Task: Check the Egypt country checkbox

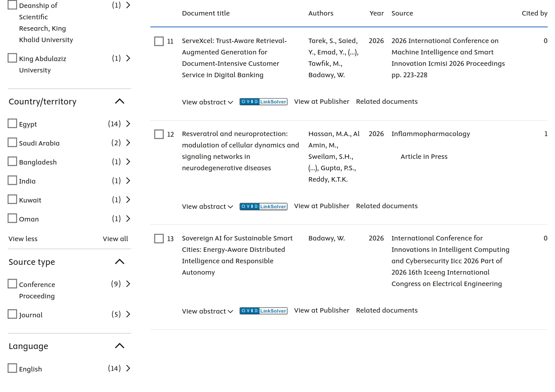Action: pyautogui.click(x=12, y=123)
